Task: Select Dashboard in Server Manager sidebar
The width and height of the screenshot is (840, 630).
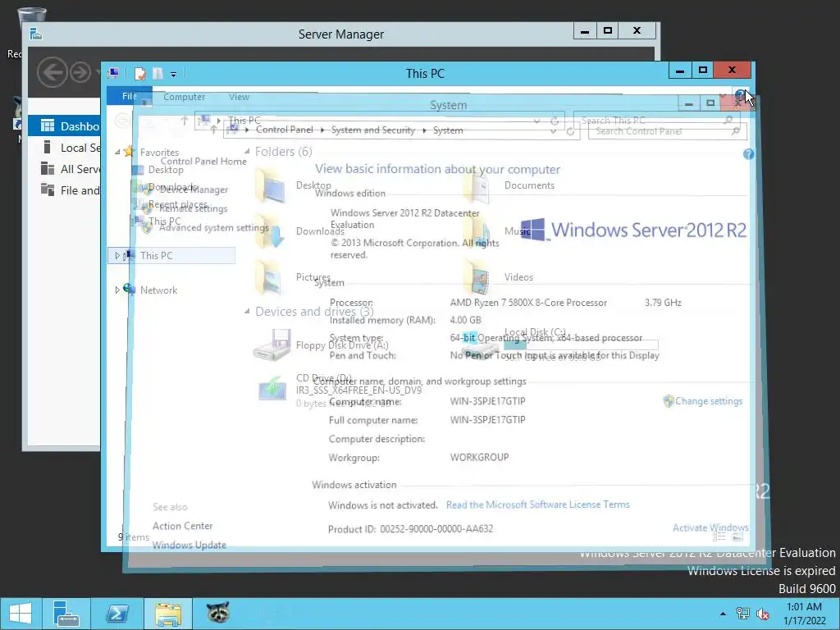Action: [64, 126]
